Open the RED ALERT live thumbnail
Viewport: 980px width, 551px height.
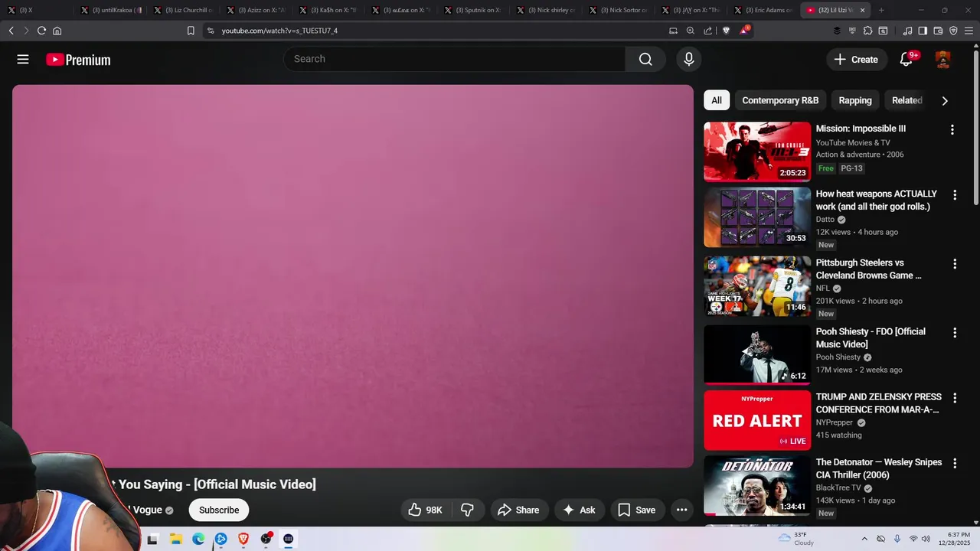[757, 420]
